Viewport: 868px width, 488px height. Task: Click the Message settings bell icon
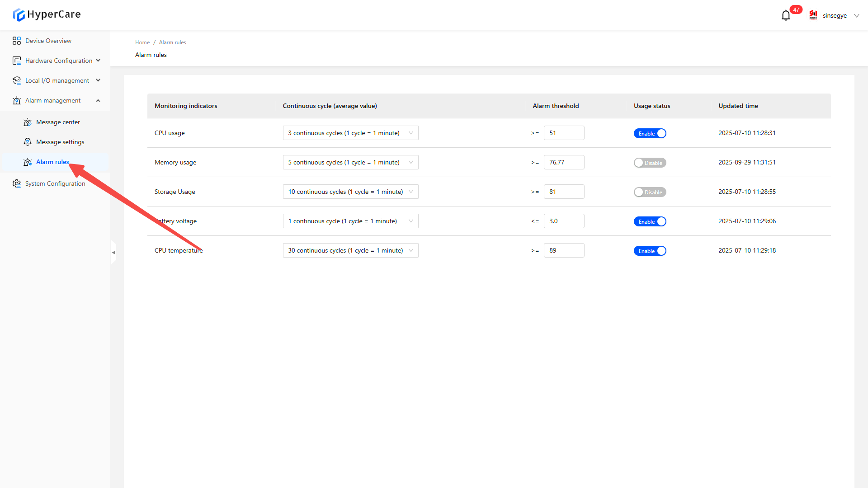tap(28, 142)
